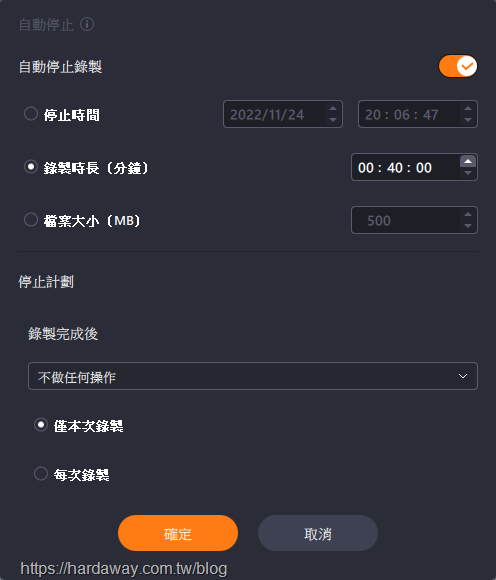This screenshot has height=580, width=496.
Task: Click the chevron of the 錄製完成後 dropdown
Action: (x=463, y=376)
